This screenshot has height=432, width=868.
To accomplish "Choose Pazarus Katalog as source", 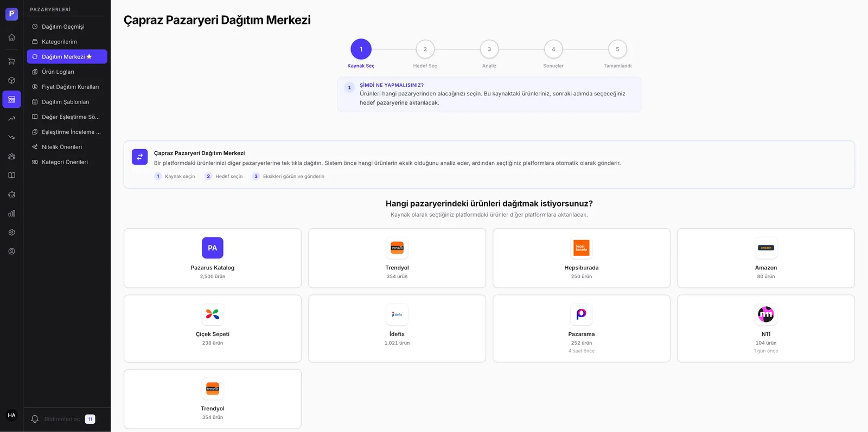I will pos(213,258).
